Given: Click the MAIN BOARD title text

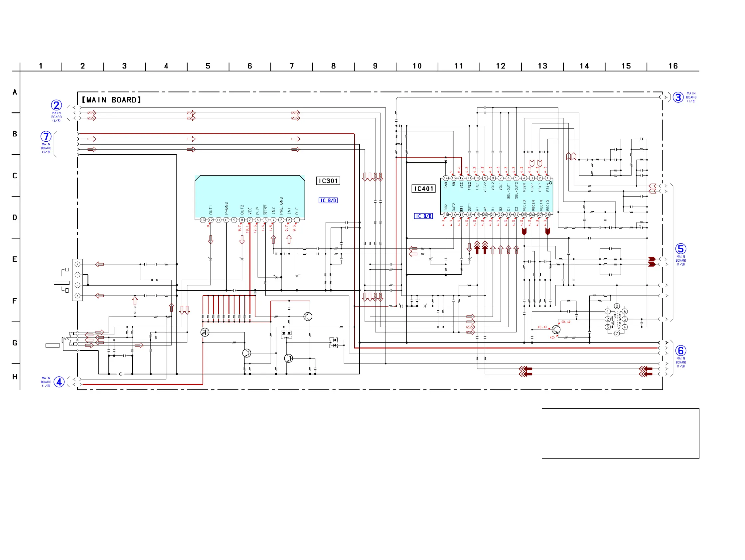Looking at the screenshot, I should pos(111,100).
